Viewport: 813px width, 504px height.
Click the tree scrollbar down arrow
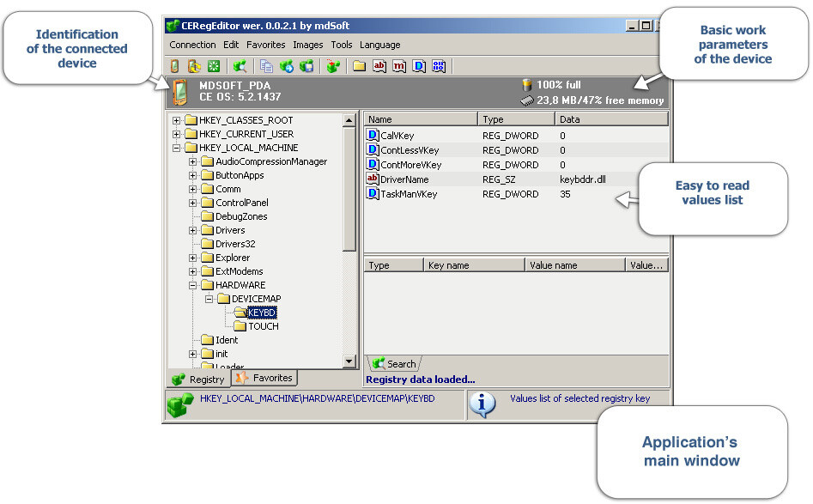click(349, 362)
